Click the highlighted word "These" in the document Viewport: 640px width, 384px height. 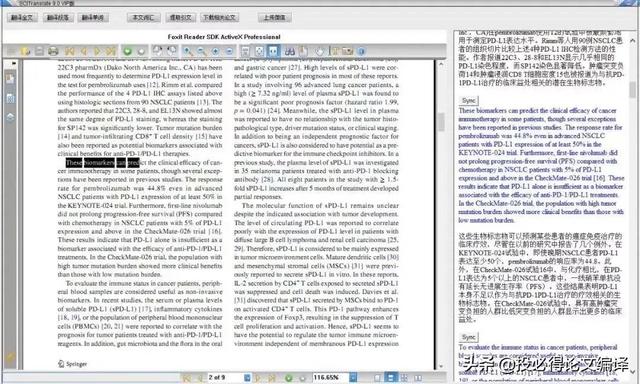point(74,163)
